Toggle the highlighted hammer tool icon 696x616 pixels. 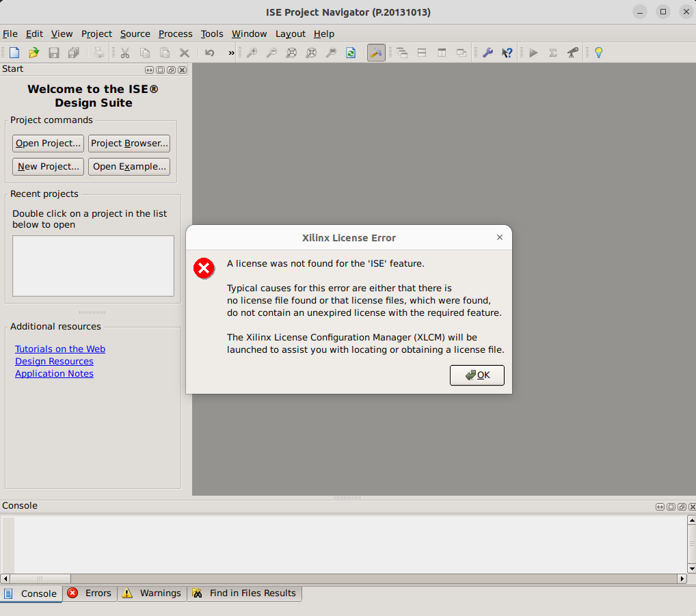376,53
